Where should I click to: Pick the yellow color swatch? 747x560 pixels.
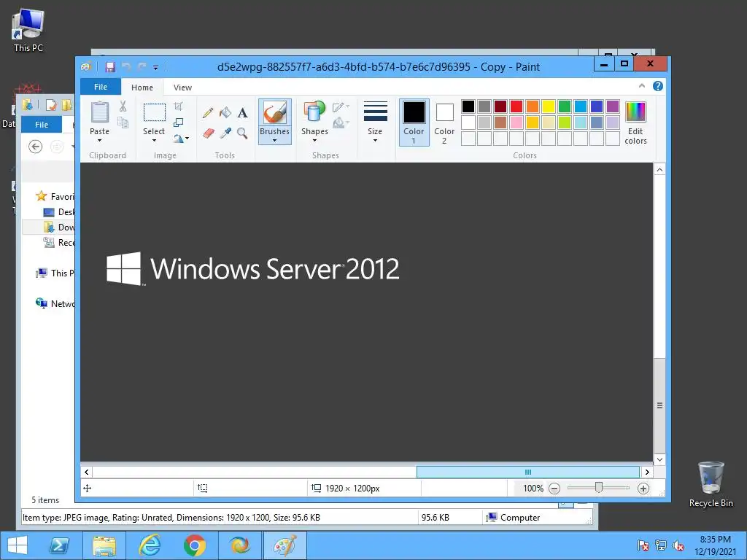tap(549, 106)
